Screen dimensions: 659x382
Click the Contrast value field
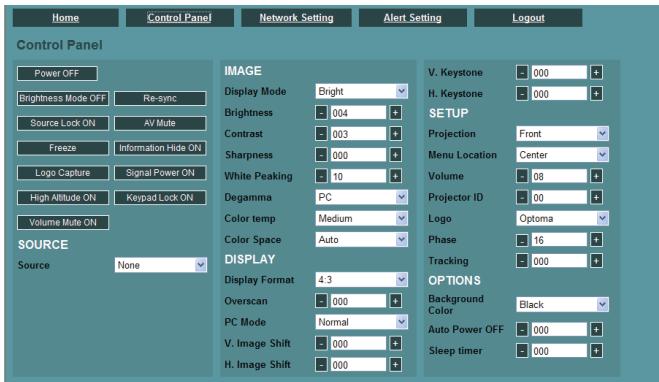pos(358,134)
